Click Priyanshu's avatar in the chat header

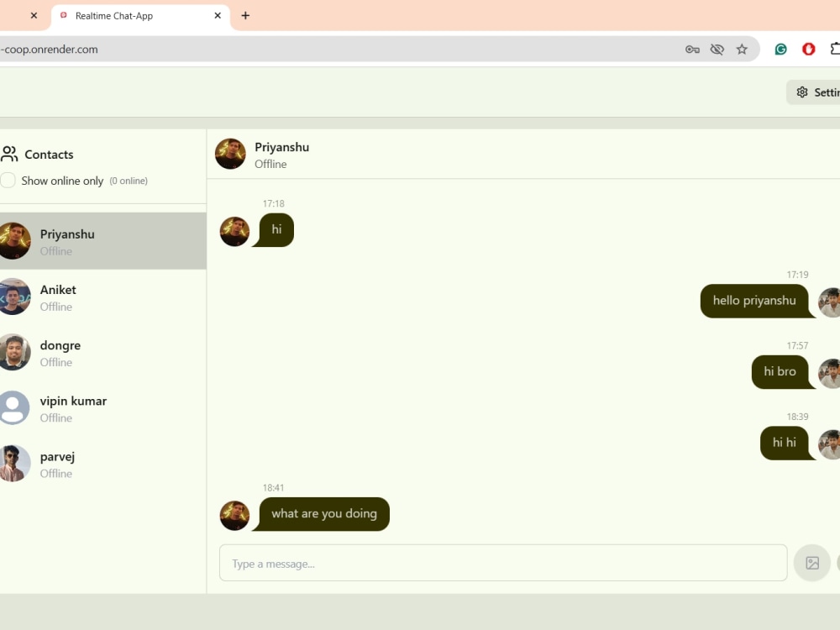pyautogui.click(x=230, y=155)
